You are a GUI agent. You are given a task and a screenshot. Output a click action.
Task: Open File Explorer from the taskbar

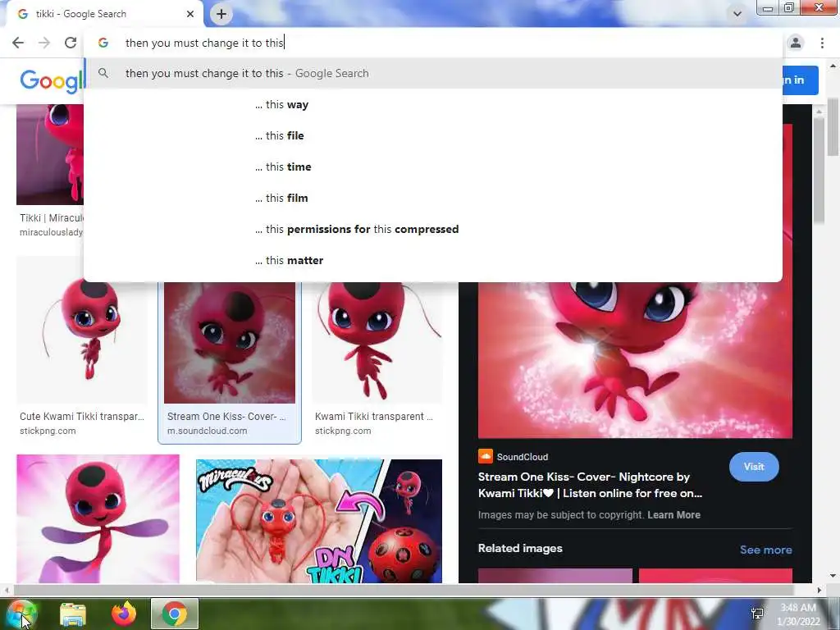pos(73,614)
